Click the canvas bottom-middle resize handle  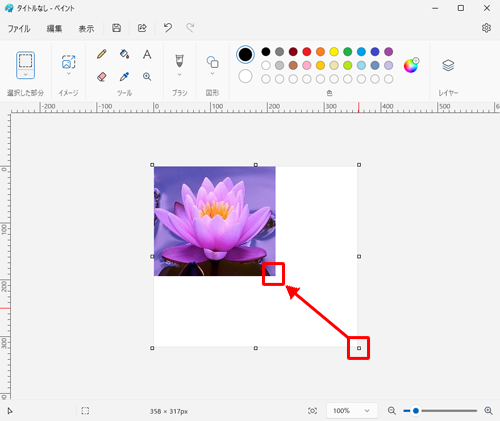click(256, 348)
